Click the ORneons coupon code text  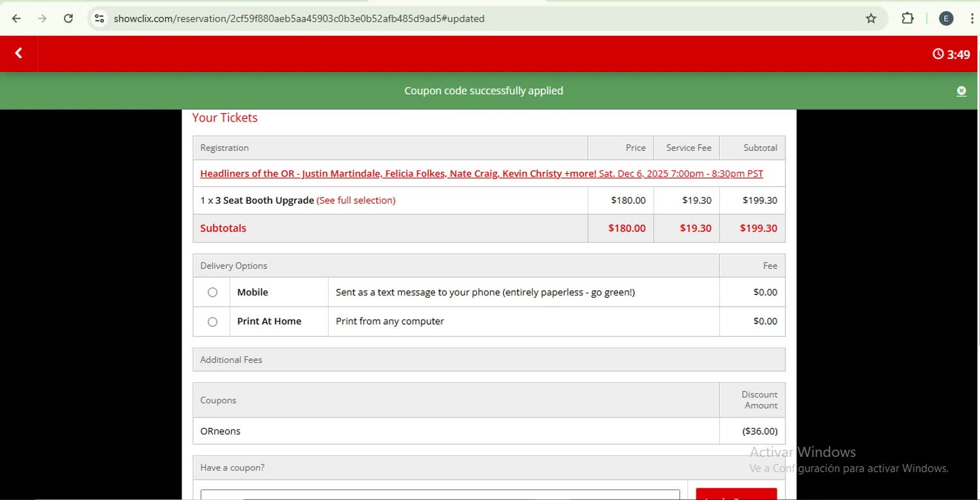click(220, 431)
